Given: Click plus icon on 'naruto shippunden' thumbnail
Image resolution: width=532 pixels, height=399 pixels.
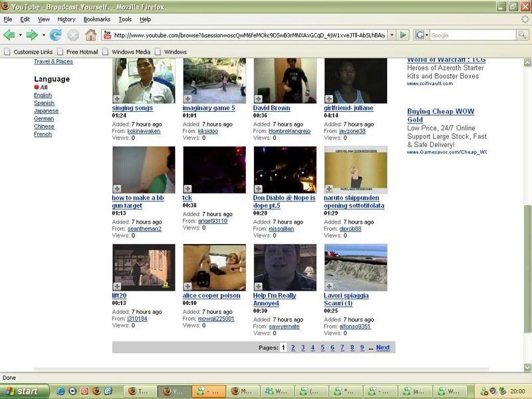Looking at the screenshot, I should pyautogui.click(x=329, y=189).
